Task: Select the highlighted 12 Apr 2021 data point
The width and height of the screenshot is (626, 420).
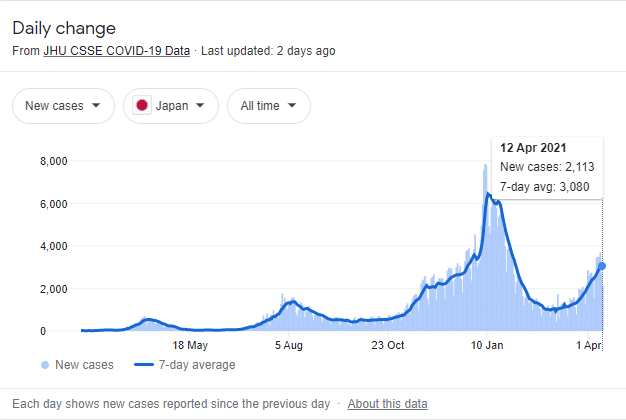Action: 602,266
